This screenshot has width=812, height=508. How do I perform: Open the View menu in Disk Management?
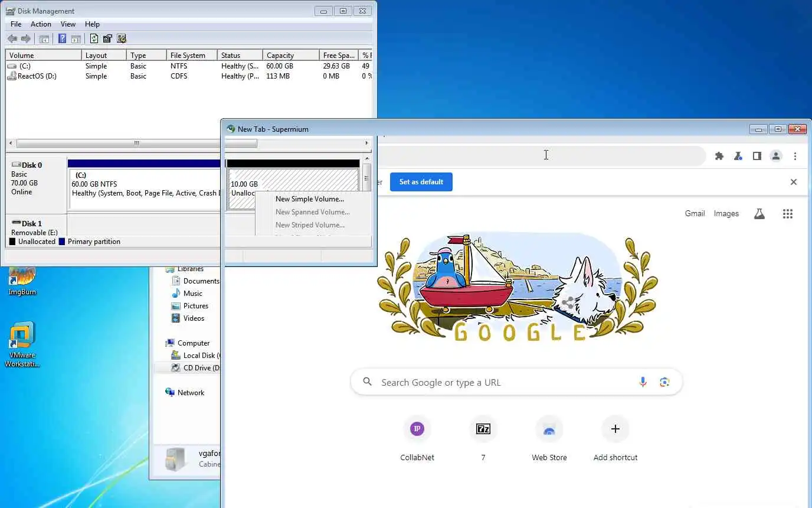(68, 24)
